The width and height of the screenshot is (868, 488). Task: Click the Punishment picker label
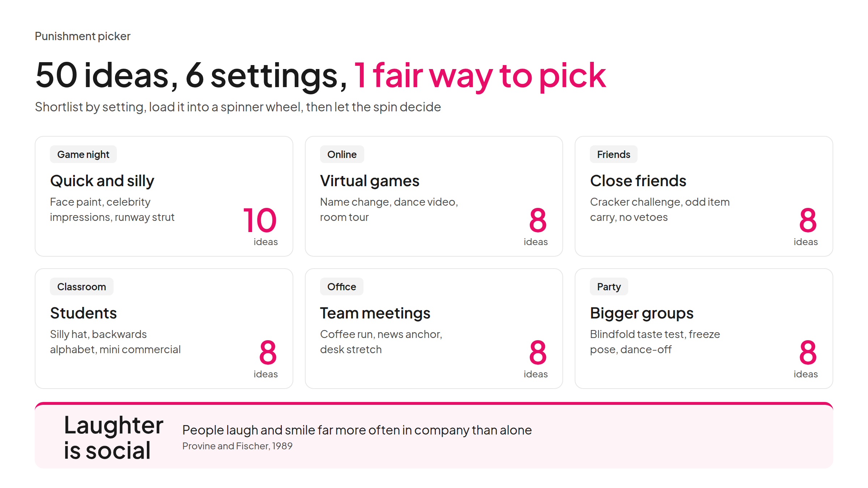pos(82,36)
